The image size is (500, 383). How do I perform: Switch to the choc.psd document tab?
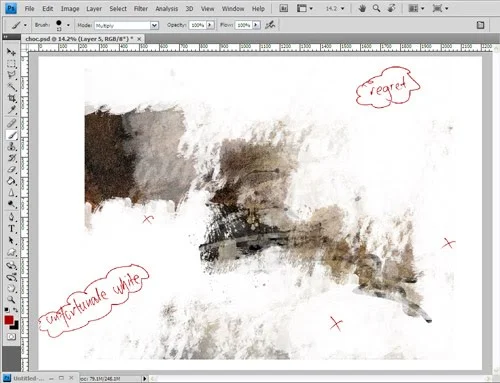point(79,39)
